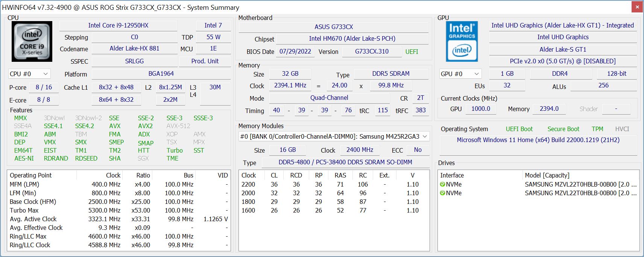The width and height of the screenshot is (644, 257).
Task: Click the Intel Core i9-12950HX name field
Action: click(x=118, y=26)
